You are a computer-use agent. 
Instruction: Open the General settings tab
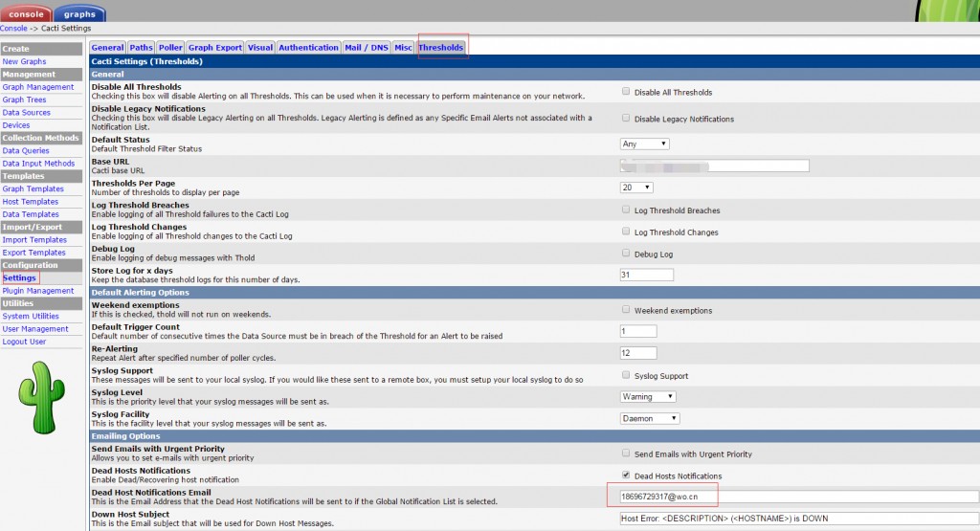tap(107, 48)
